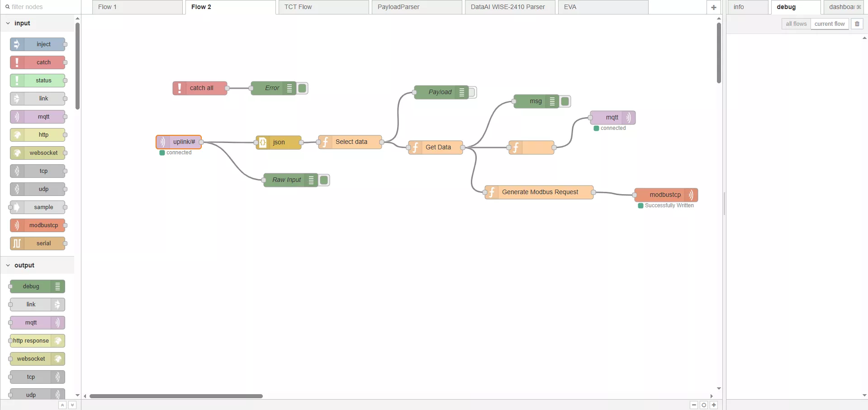This screenshot has height=410, width=868.
Task: Click the uplink/# mqtt node on canvas
Action: point(179,142)
